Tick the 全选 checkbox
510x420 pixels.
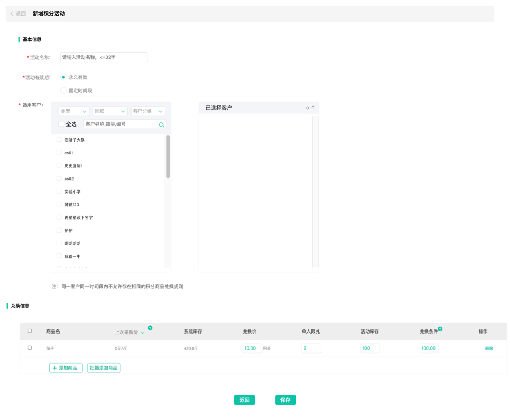pyautogui.click(x=61, y=124)
